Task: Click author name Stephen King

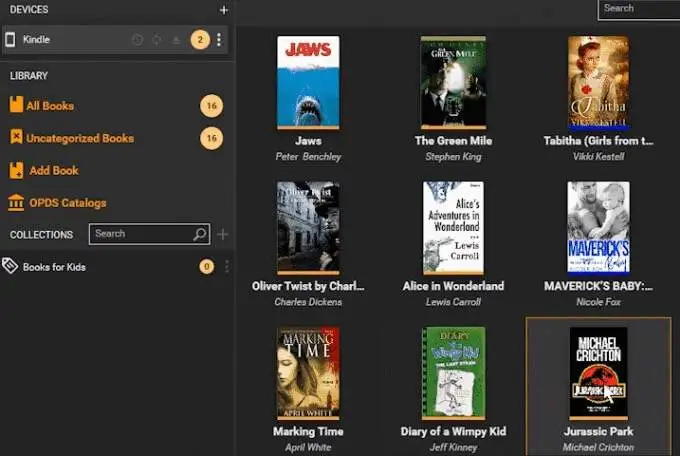Action: click(453, 157)
